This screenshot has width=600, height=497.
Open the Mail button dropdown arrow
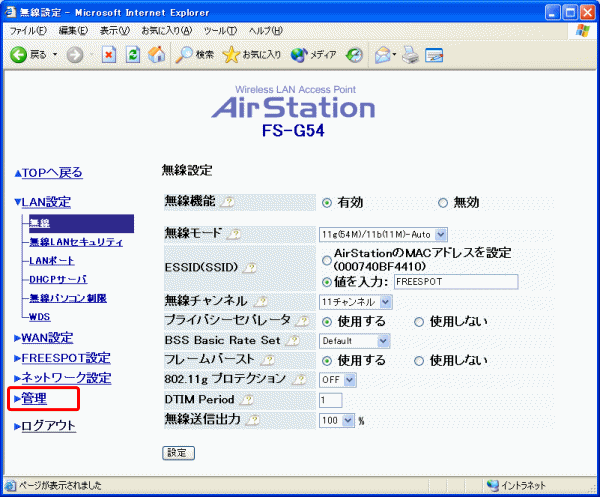[394, 55]
